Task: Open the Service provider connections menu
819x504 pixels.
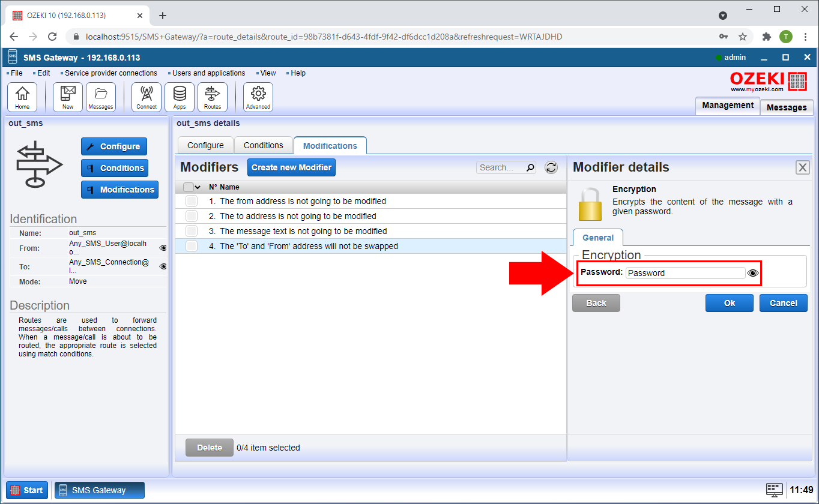Action: tap(110, 73)
